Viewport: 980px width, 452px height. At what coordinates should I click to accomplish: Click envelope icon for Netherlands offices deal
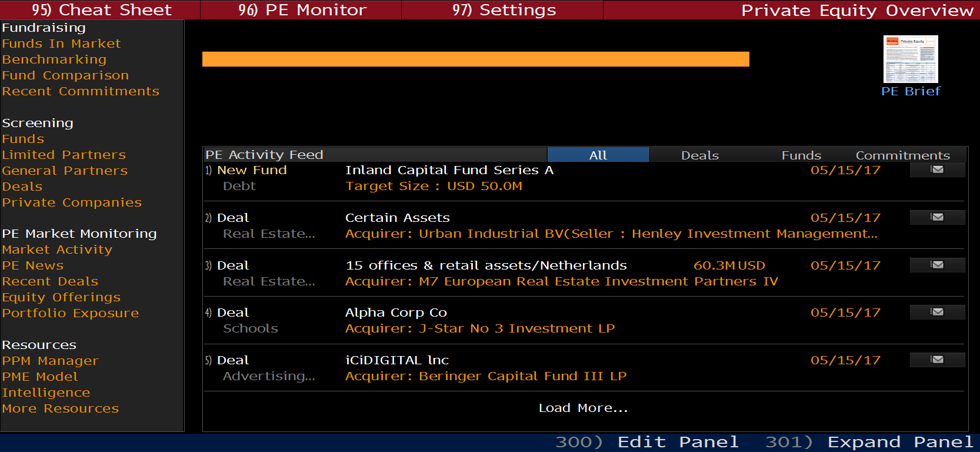(937, 265)
